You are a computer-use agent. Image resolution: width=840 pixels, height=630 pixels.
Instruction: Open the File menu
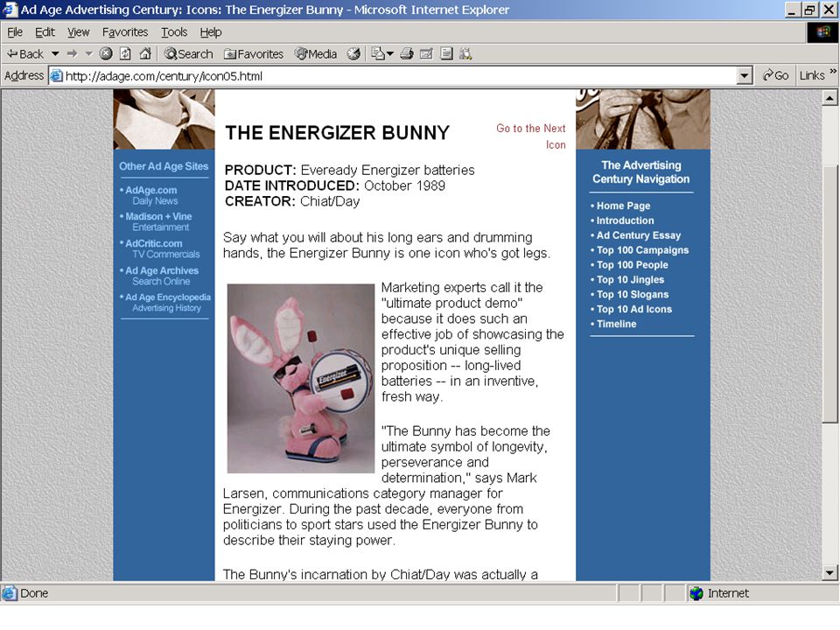(x=15, y=32)
